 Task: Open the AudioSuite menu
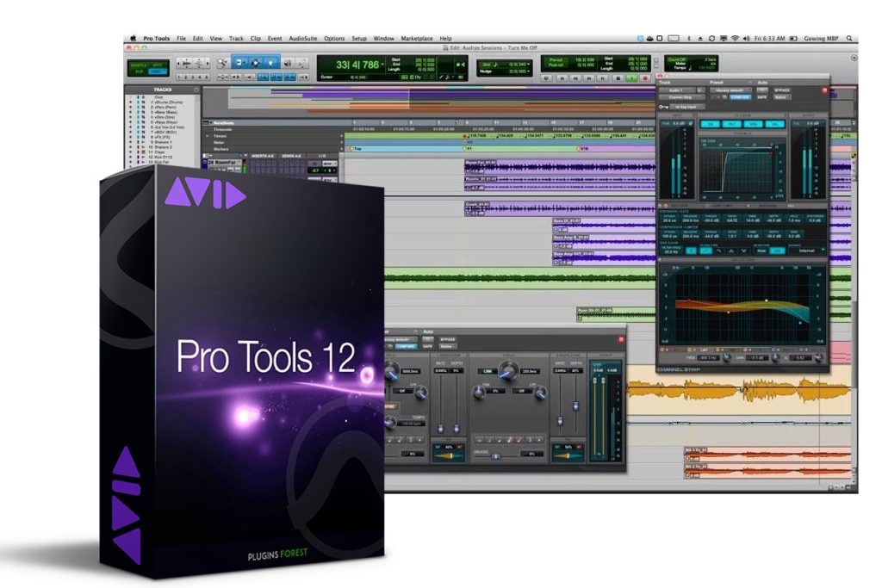pos(302,39)
